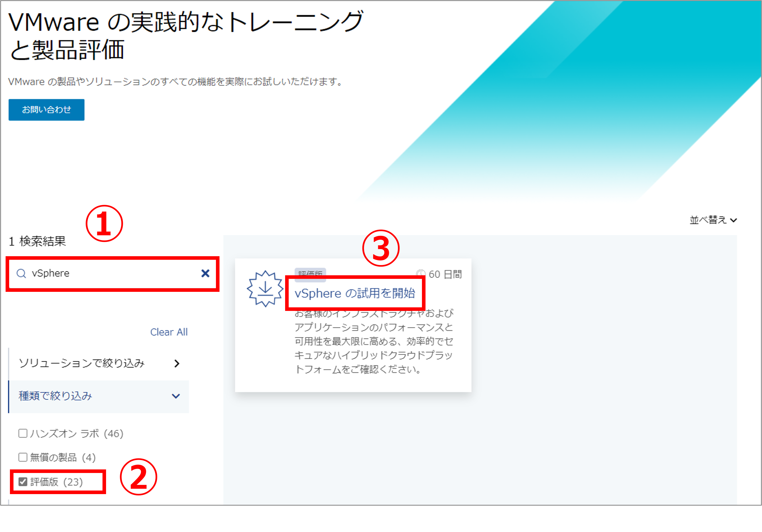Click into the vSphere search field
This screenshot has height=532, width=762.
(113, 274)
